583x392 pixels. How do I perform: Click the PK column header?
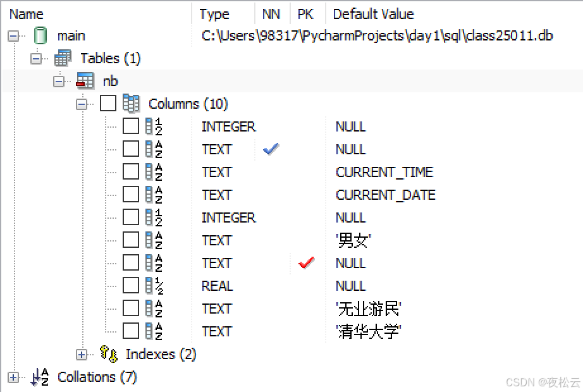pyautogui.click(x=305, y=14)
